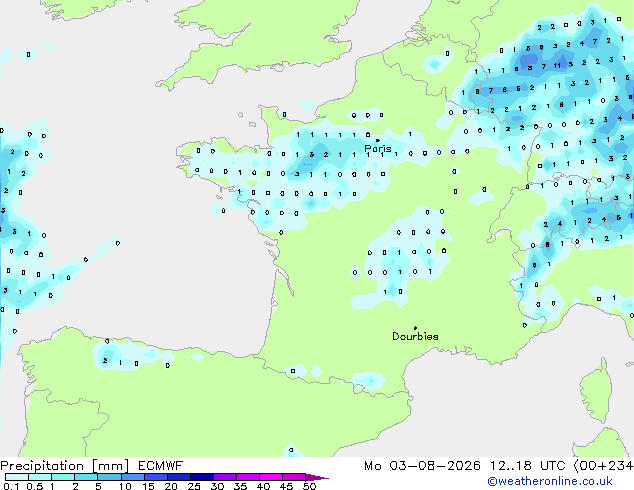Select the 1–2 mm legend swatch

(63, 477)
